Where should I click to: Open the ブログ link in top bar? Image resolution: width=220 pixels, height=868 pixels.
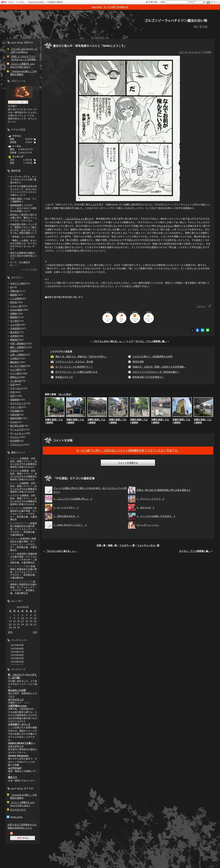point(11,2)
